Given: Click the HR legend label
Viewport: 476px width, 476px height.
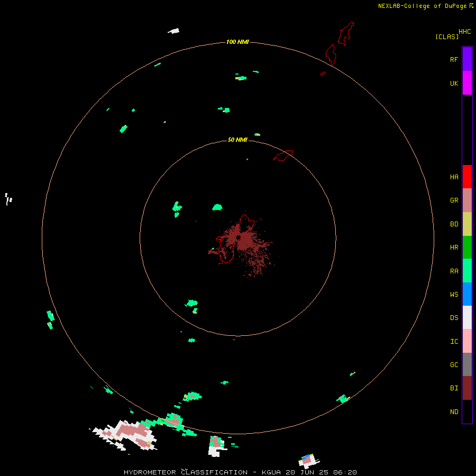Looking at the screenshot, I should [x=454, y=248].
